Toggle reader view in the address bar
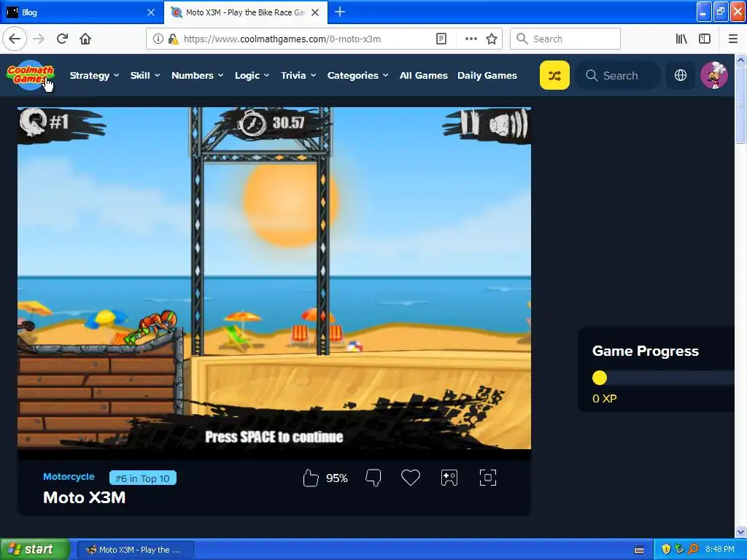 pyautogui.click(x=441, y=39)
